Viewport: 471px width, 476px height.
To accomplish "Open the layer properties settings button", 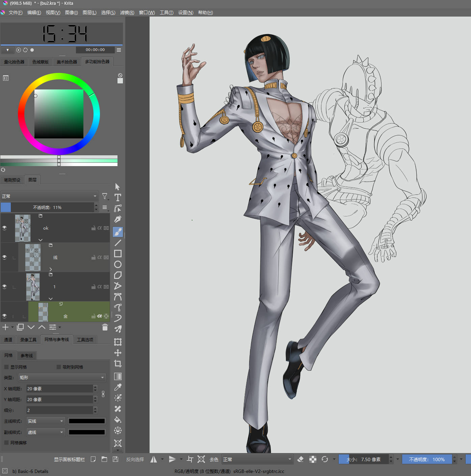I will click(x=53, y=327).
